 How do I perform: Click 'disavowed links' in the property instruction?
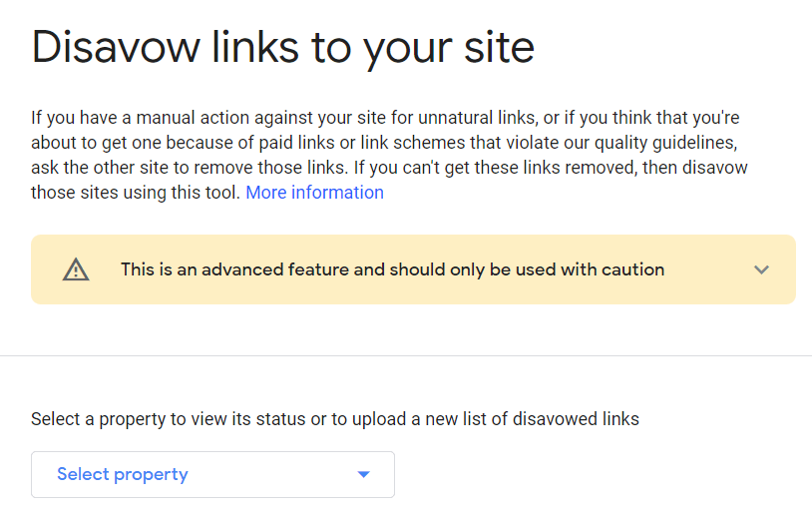[x=576, y=418]
